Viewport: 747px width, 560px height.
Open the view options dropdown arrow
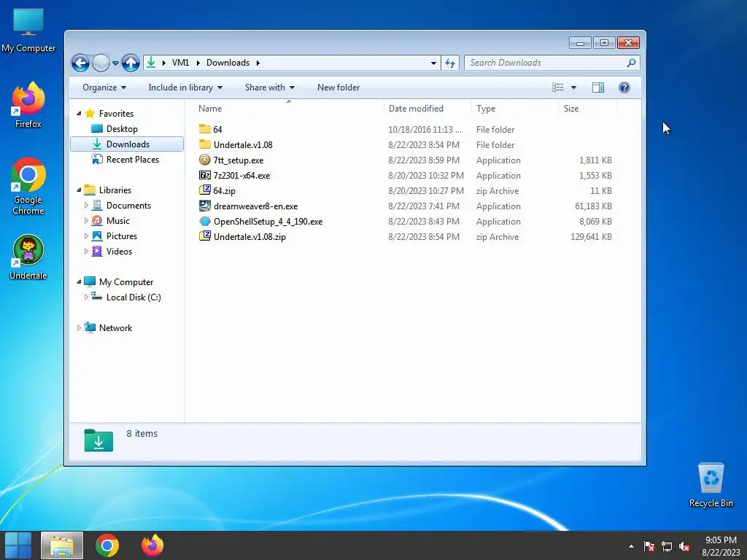click(573, 87)
